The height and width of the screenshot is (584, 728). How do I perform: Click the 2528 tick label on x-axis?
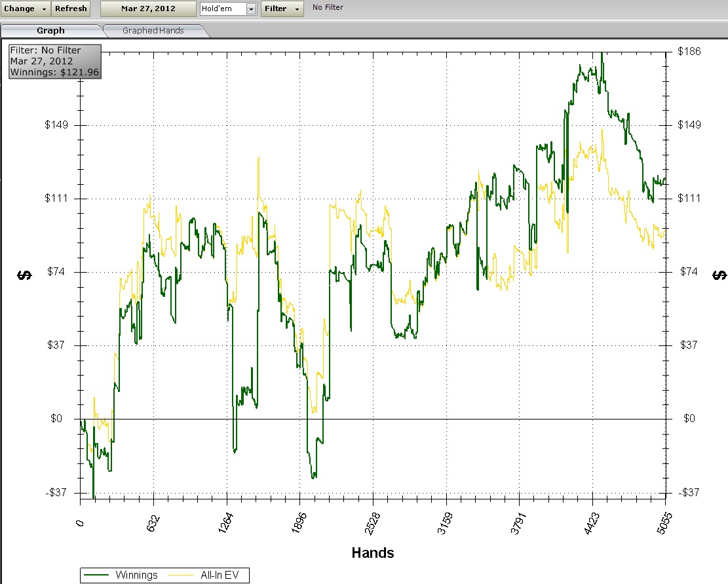coord(372,525)
